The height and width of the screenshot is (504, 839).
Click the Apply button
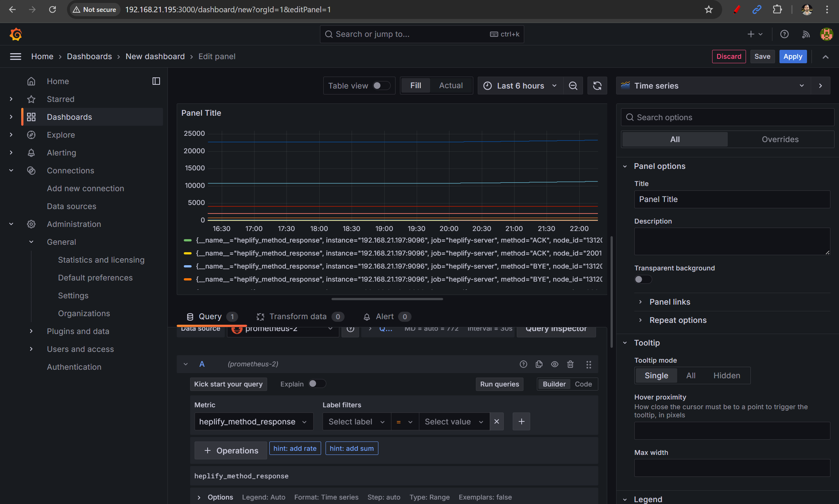tap(793, 57)
